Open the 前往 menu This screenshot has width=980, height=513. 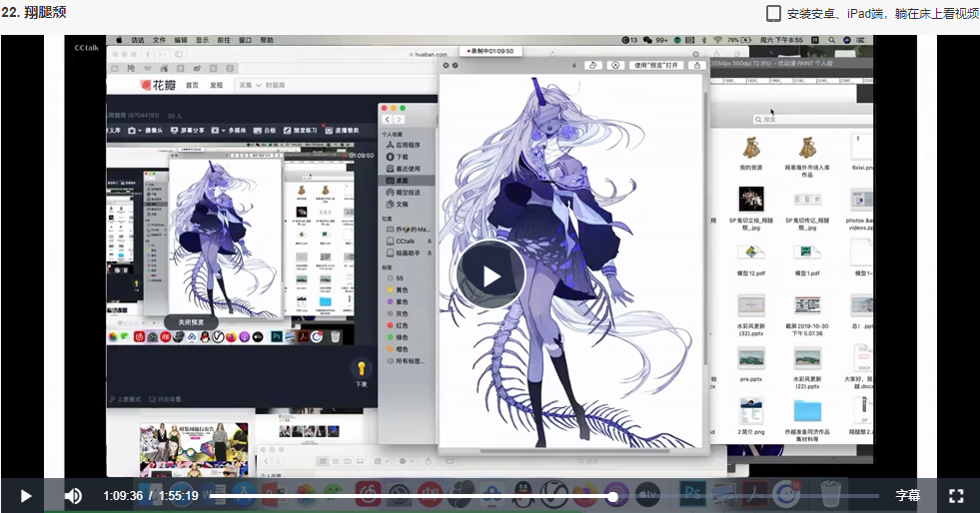point(224,40)
